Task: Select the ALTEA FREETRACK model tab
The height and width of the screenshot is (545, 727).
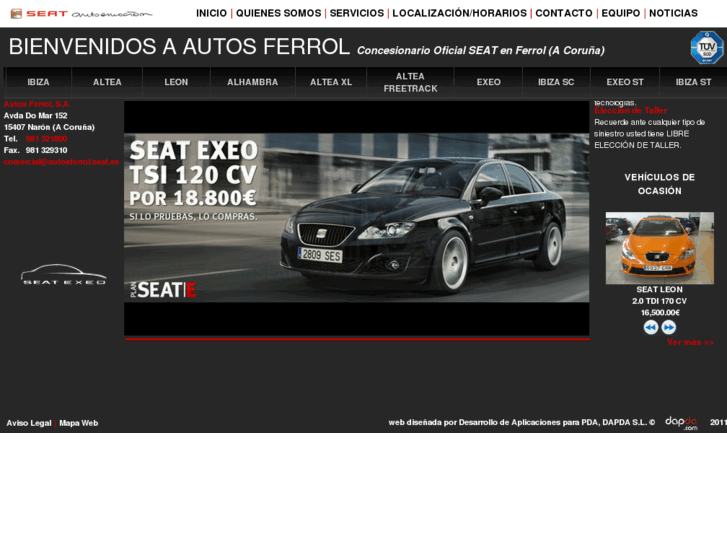Action: click(410, 82)
